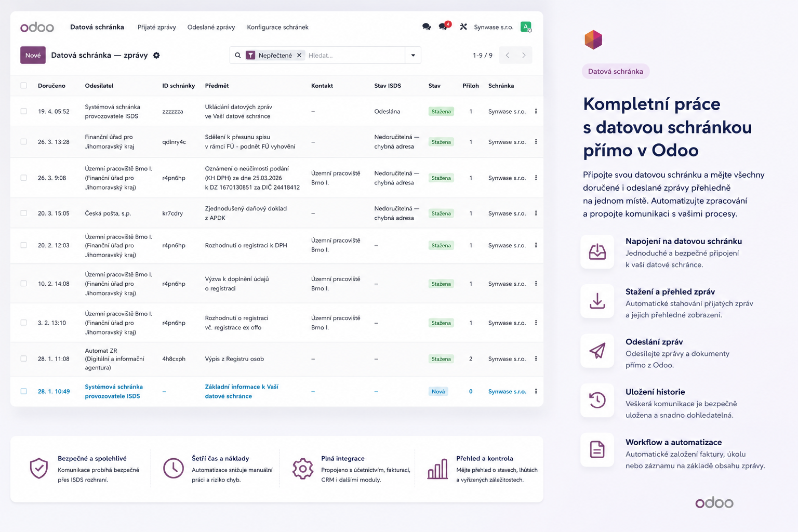Check the row dated 20. 2. 12:03
The width and height of the screenshot is (798, 532).
[23, 245]
